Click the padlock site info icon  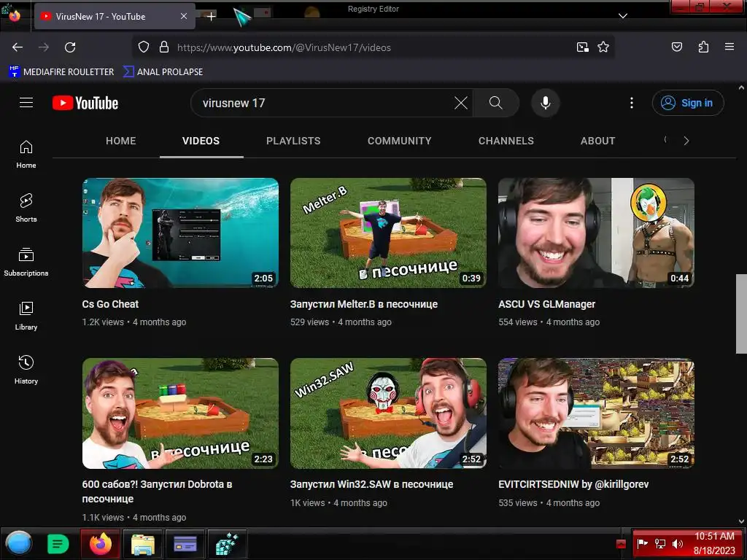[x=164, y=47]
